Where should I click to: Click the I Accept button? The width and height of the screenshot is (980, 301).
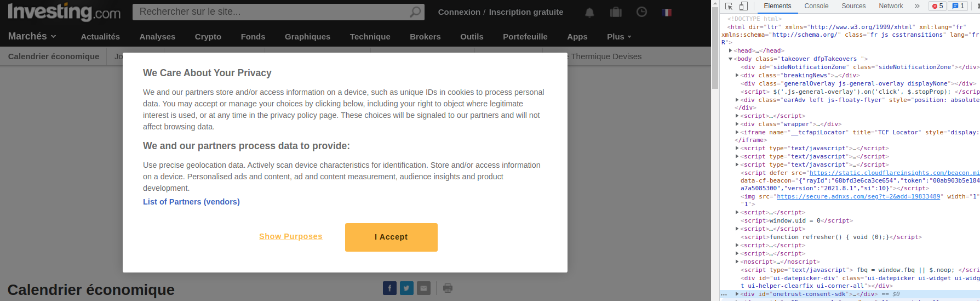pyautogui.click(x=391, y=237)
